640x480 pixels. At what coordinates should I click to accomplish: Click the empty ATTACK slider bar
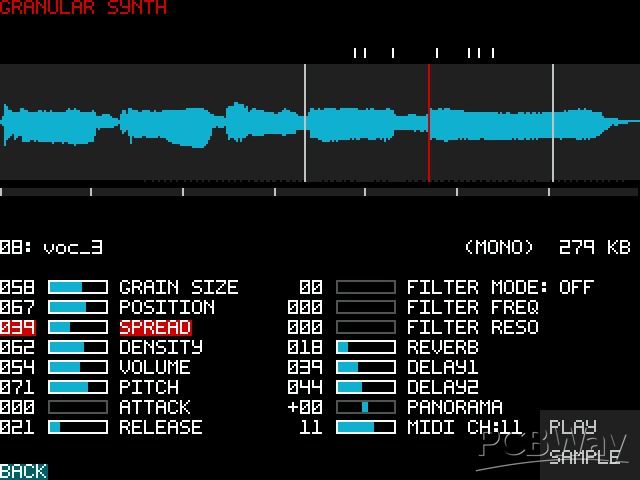click(x=78, y=407)
